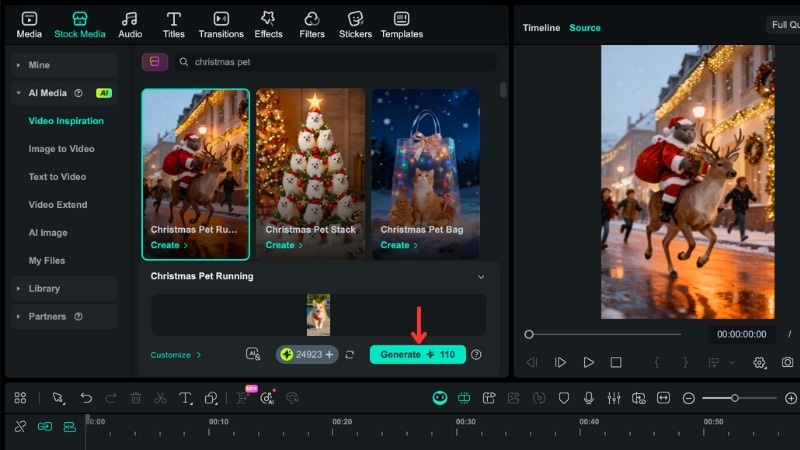Open the Full Quality dropdown
The image size is (800, 450).
[783, 24]
